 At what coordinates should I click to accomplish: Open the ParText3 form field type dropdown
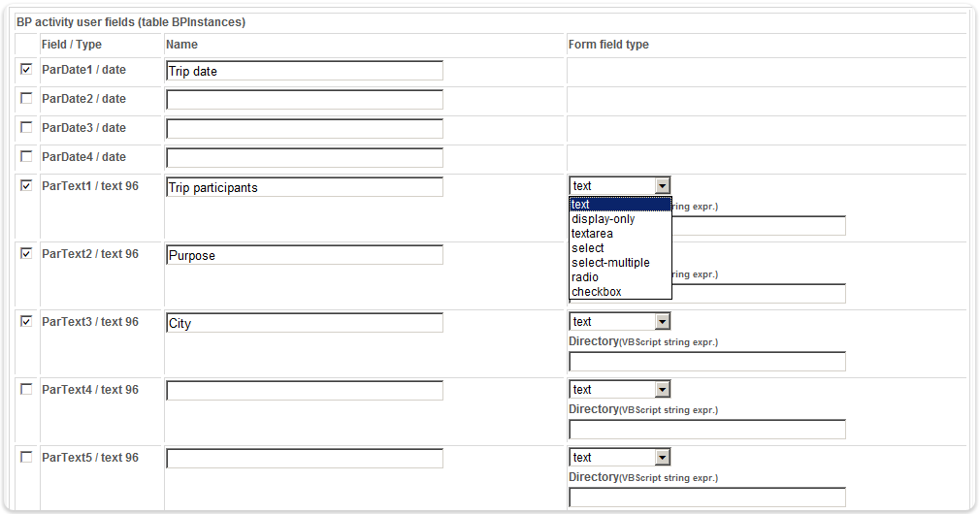pyautogui.click(x=619, y=322)
